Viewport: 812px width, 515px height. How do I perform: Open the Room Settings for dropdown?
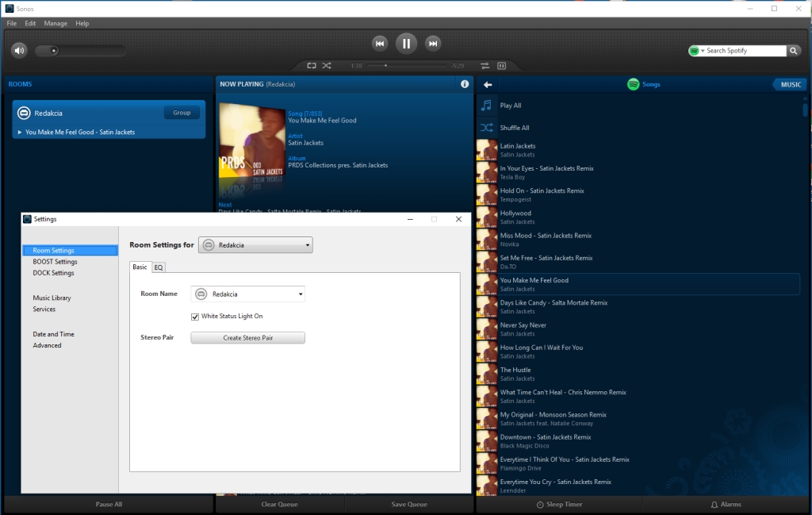point(255,245)
